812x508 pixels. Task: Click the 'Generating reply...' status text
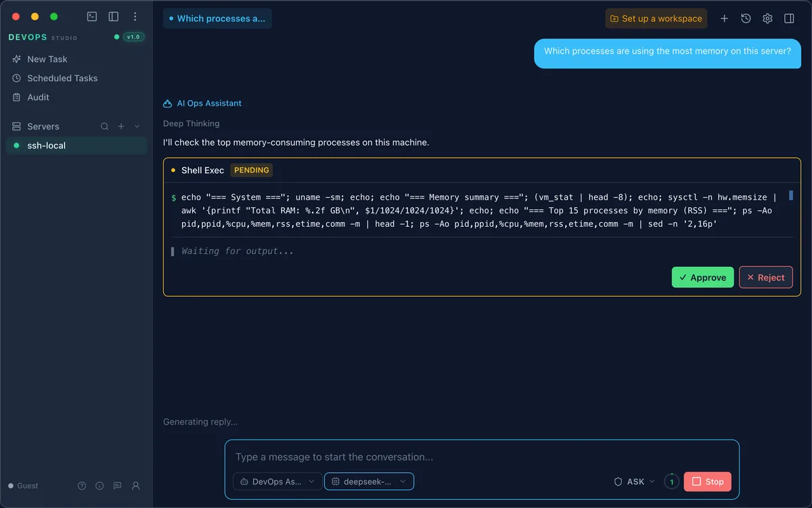[200, 422]
